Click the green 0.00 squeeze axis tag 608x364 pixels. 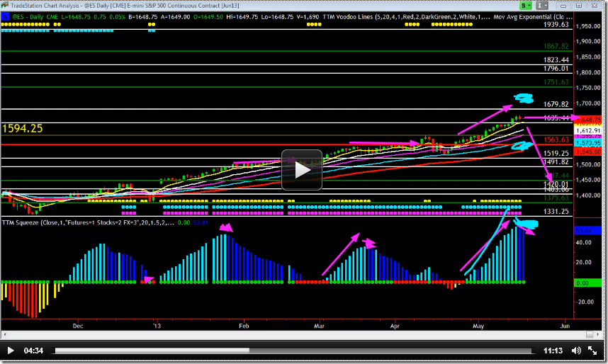[587, 283]
